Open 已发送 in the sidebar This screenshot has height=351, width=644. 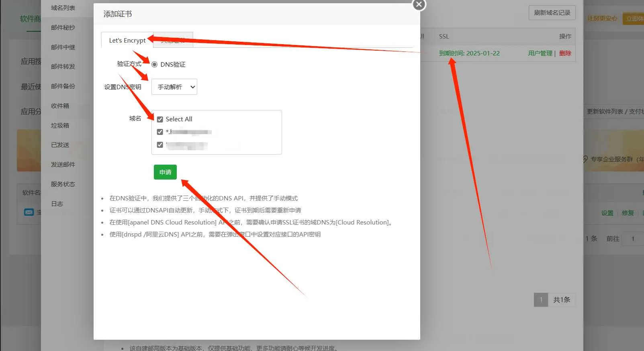pos(60,145)
